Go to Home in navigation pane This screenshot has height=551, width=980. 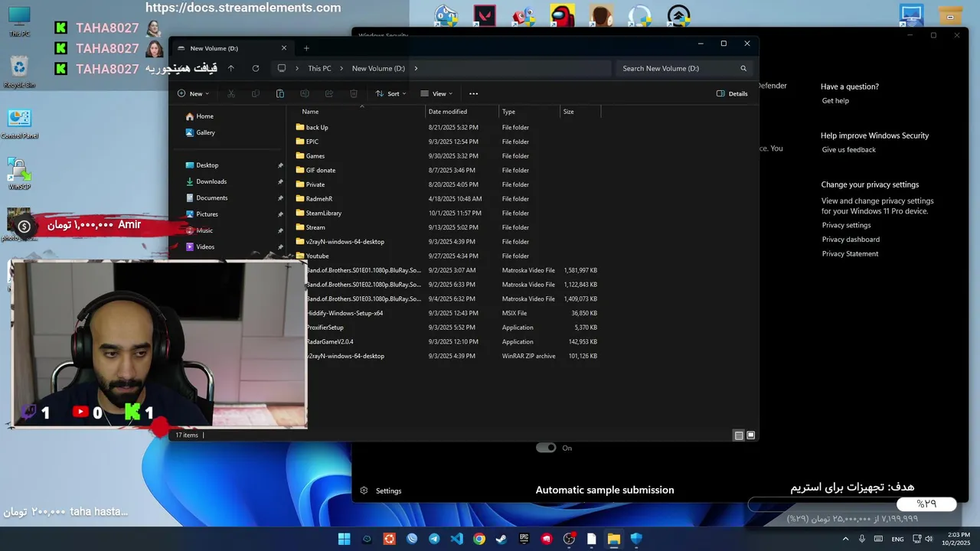coord(204,116)
